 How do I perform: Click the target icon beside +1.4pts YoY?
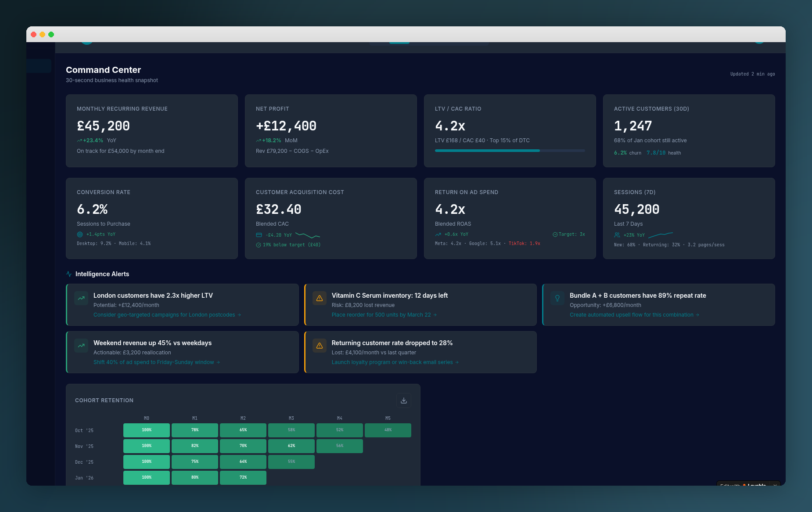(80, 234)
